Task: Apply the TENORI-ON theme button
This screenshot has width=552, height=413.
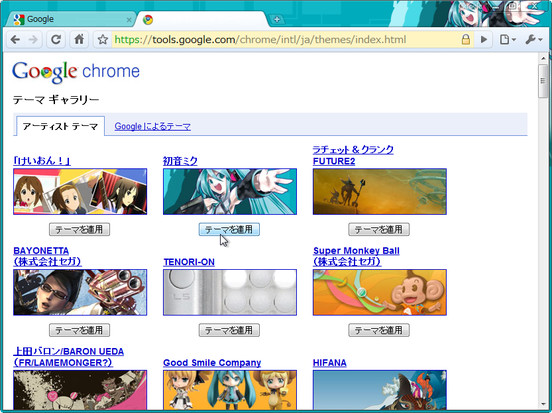Action: pos(229,330)
